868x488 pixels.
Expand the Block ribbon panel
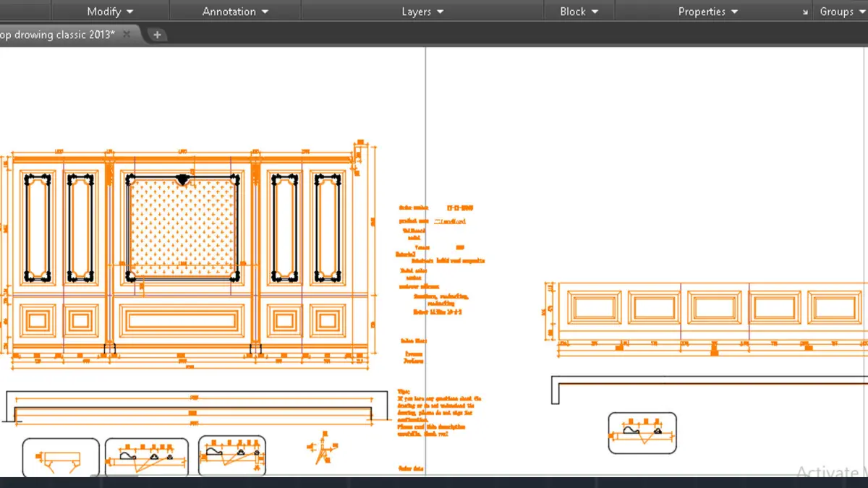pos(579,12)
